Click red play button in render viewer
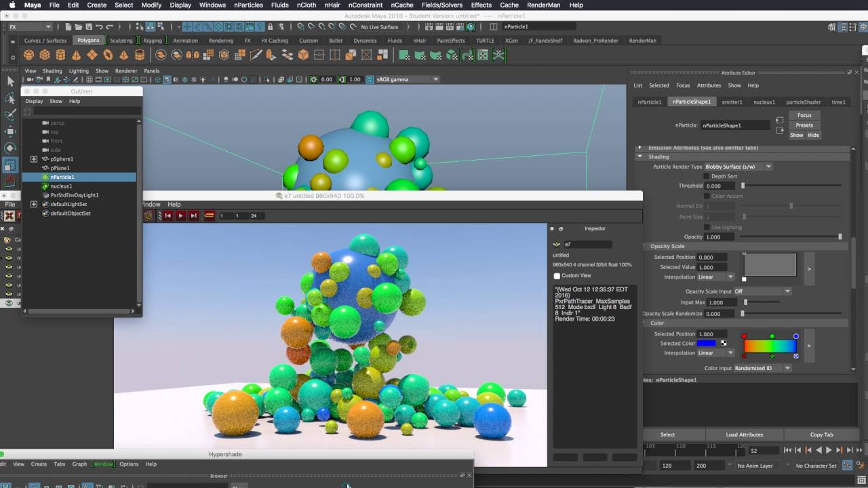868x488 pixels. tap(180, 216)
